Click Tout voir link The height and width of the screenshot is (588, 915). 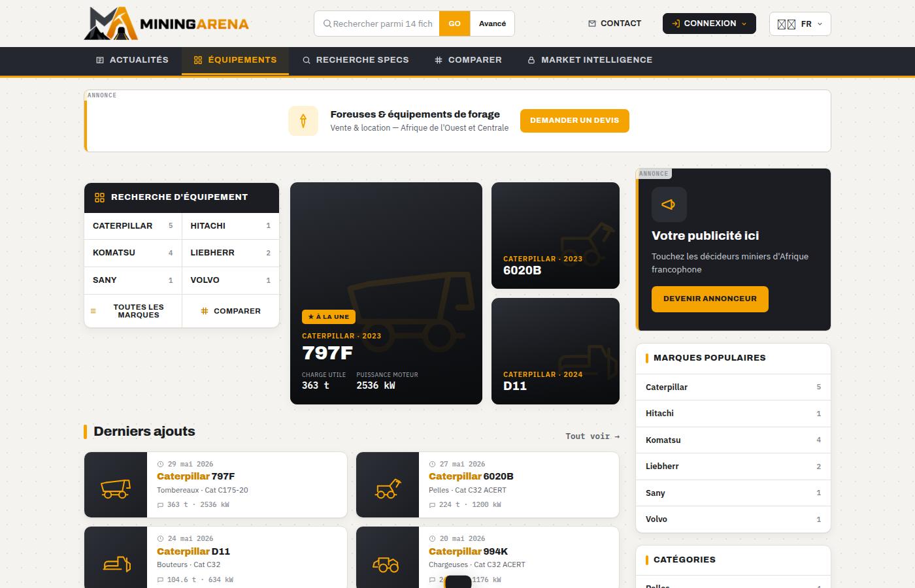(592, 436)
